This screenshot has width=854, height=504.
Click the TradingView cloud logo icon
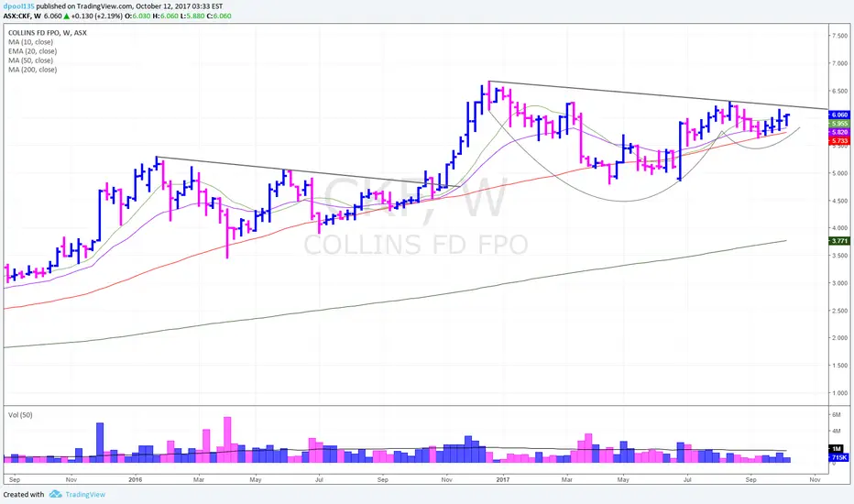(55, 494)
